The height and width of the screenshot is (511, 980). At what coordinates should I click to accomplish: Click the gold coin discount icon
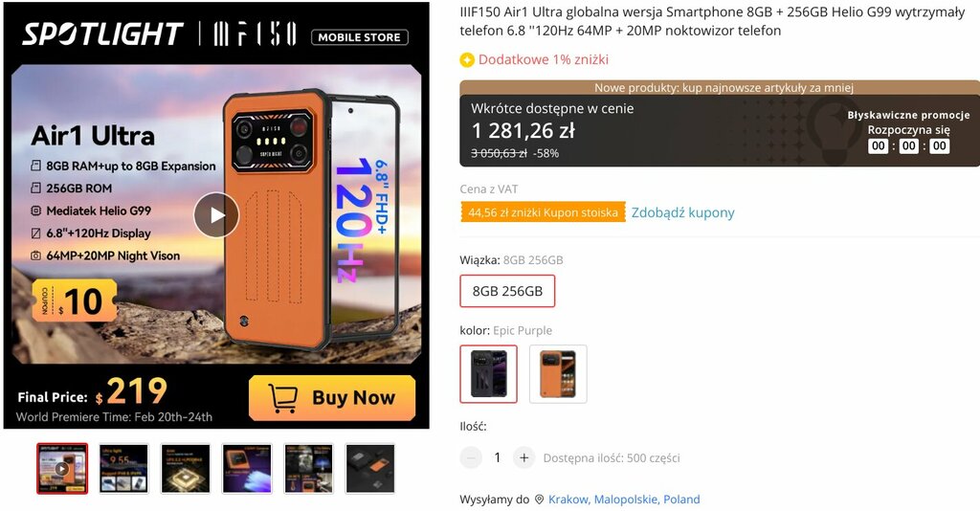pos(467,60)
